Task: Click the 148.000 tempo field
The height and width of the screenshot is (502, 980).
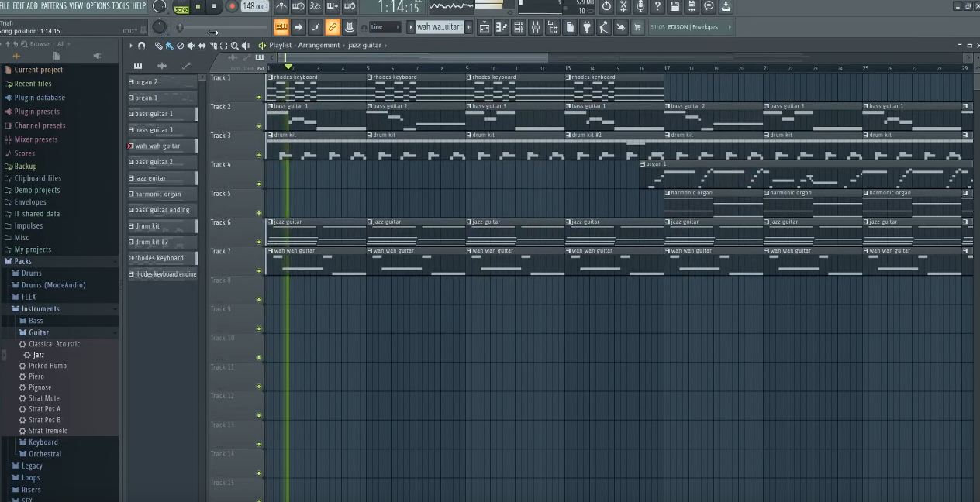Action: coord(254,6)
